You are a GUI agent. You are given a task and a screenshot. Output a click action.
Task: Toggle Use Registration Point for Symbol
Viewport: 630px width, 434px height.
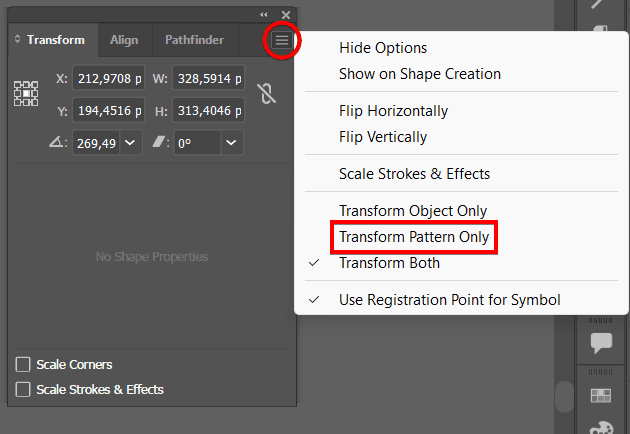coord(449,300)
